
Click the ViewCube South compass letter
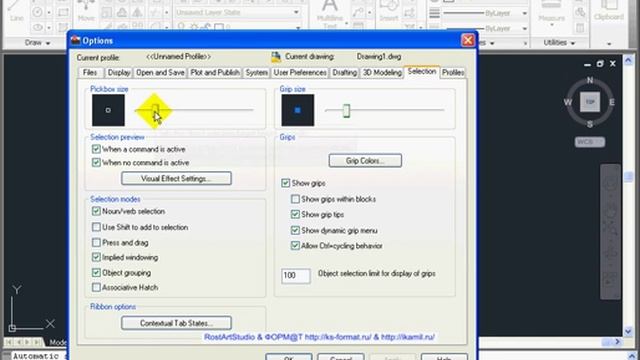[590, 124]
